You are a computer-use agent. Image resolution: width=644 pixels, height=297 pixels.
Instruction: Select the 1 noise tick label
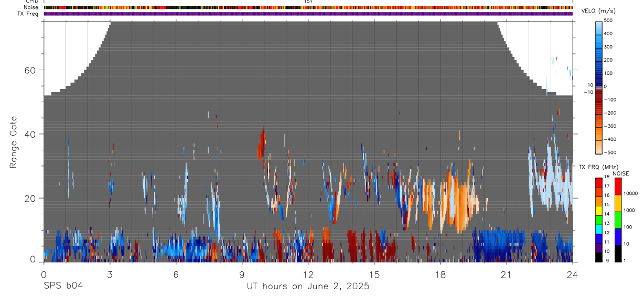(x=625, y=261)
